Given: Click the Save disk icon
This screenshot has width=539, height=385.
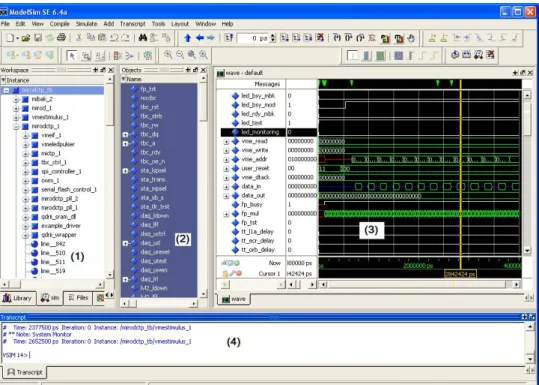Looking at the screenshot, I should click(37, 38).
